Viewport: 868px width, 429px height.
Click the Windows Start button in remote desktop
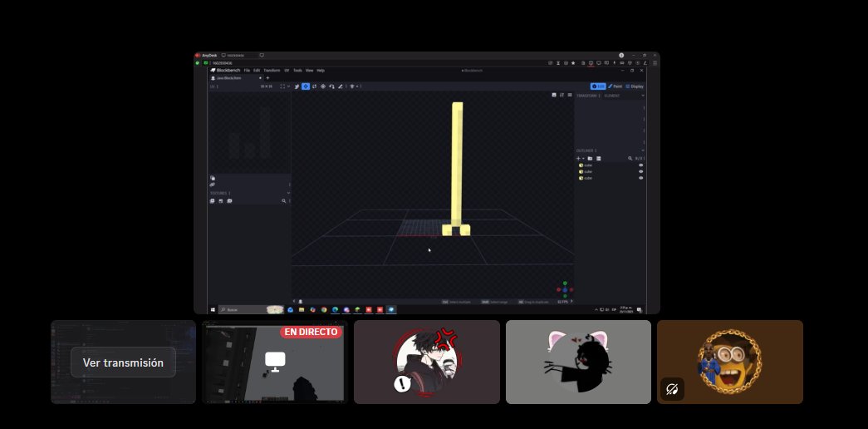coord(213,310)
